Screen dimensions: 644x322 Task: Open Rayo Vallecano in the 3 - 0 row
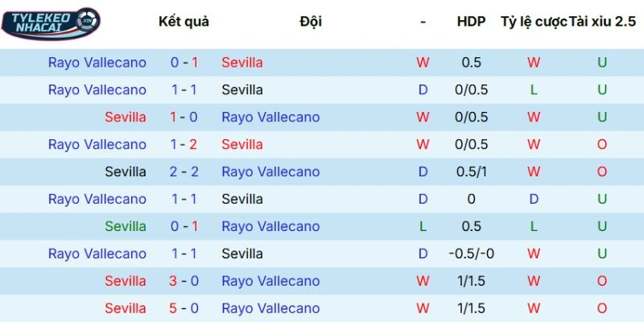270,281
